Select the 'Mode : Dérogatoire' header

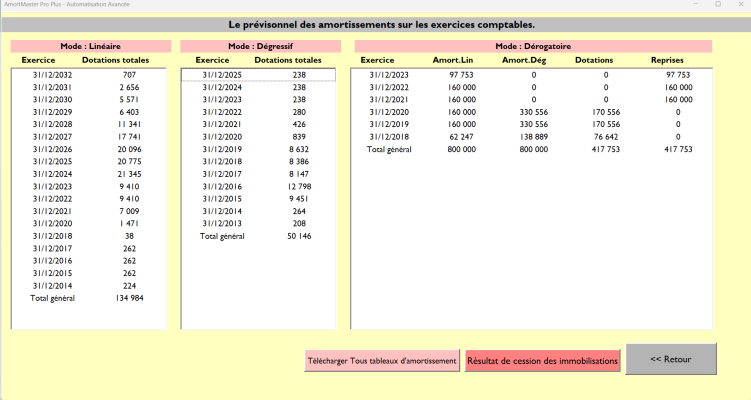pos(533,46)
